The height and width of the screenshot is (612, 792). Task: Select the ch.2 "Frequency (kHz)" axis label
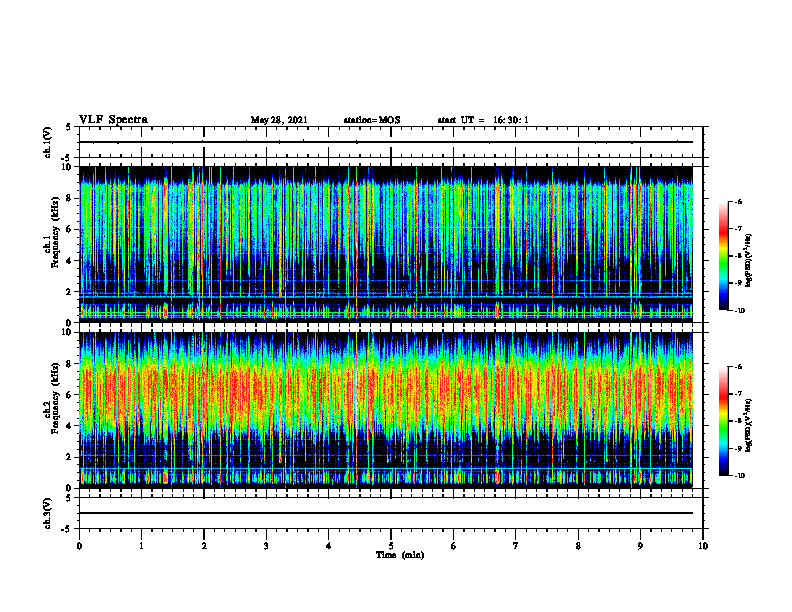55,398
